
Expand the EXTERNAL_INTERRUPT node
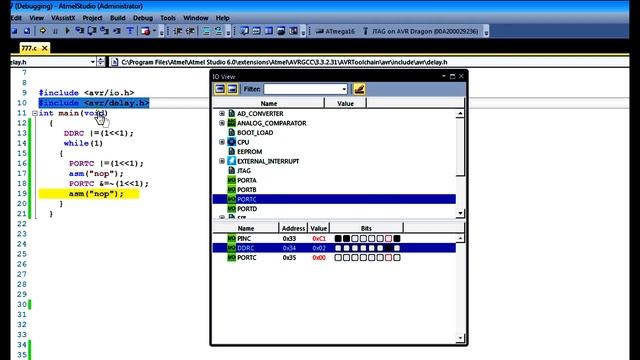click(222, 161)
